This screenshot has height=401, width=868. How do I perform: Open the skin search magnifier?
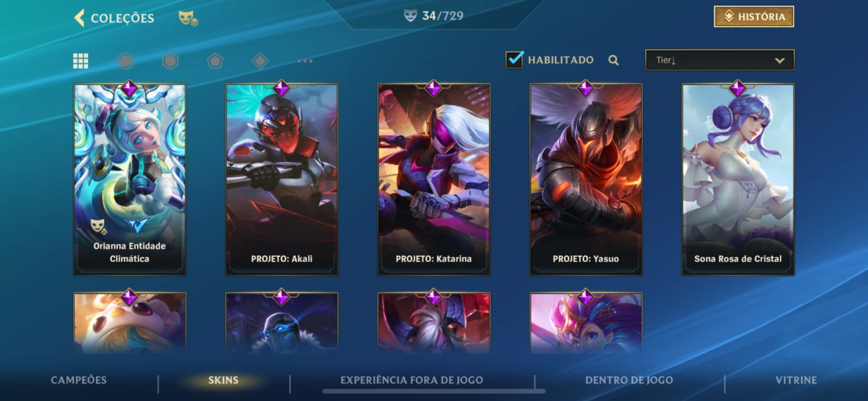[x=613, y=60]
